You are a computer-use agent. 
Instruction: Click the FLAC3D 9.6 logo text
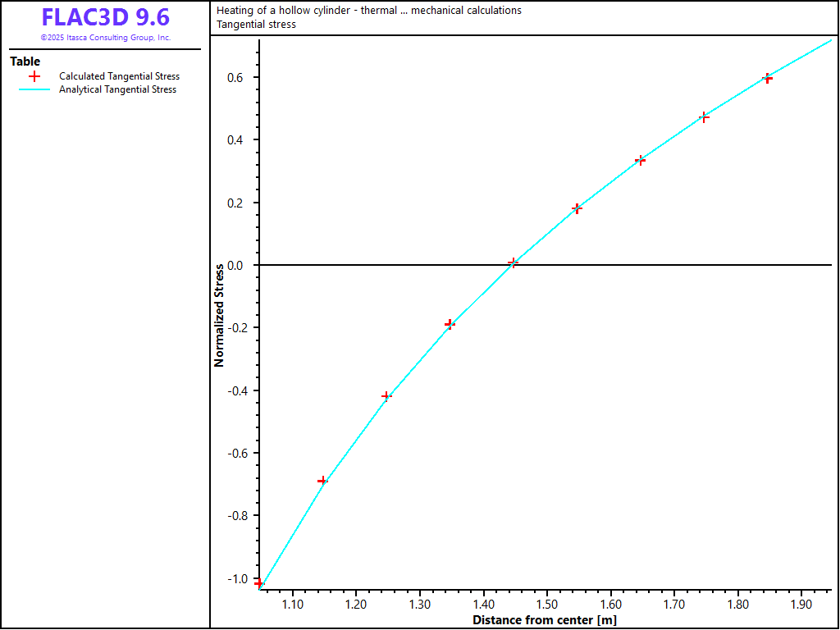(105, 18)
